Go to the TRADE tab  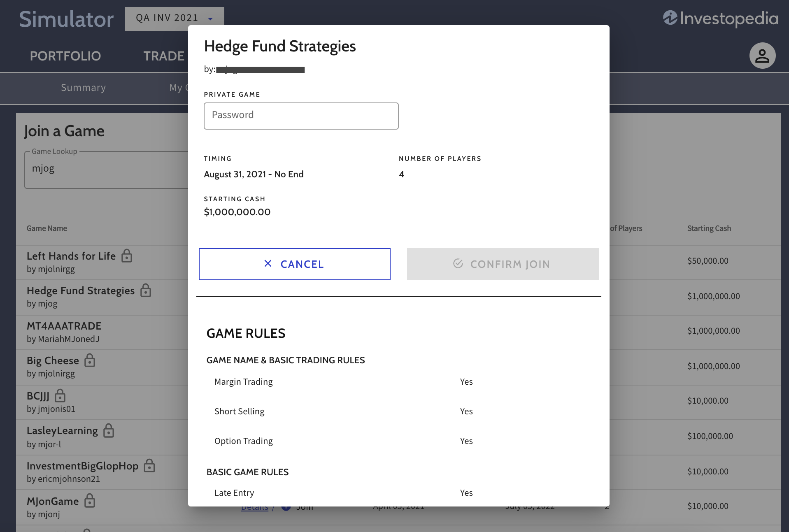[163, 56]
